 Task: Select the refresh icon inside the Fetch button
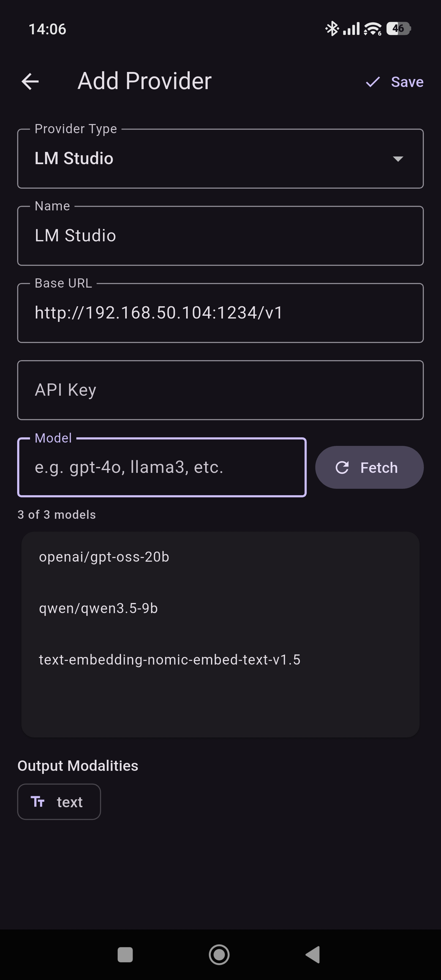(342, 467)
